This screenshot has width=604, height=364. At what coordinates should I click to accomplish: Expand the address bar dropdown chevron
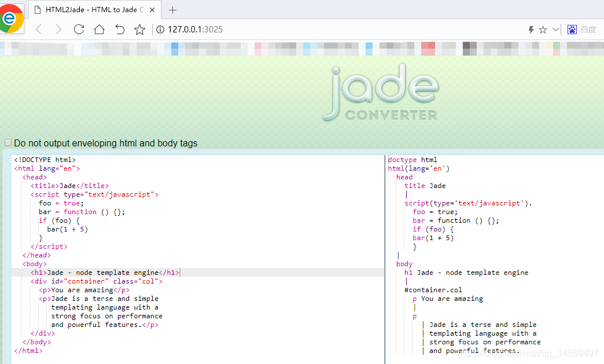click(x=555, y=30)
